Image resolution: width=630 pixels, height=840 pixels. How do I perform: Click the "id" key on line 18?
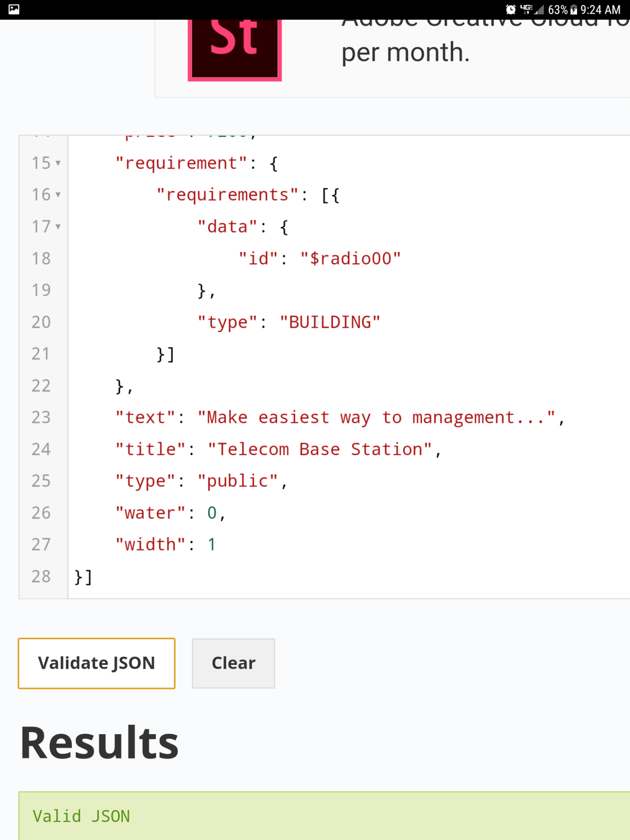click(x=258, y=259)
